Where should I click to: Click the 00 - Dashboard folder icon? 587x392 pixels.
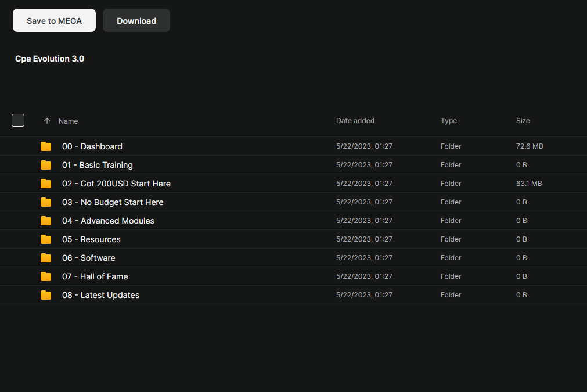click(46, 146)
